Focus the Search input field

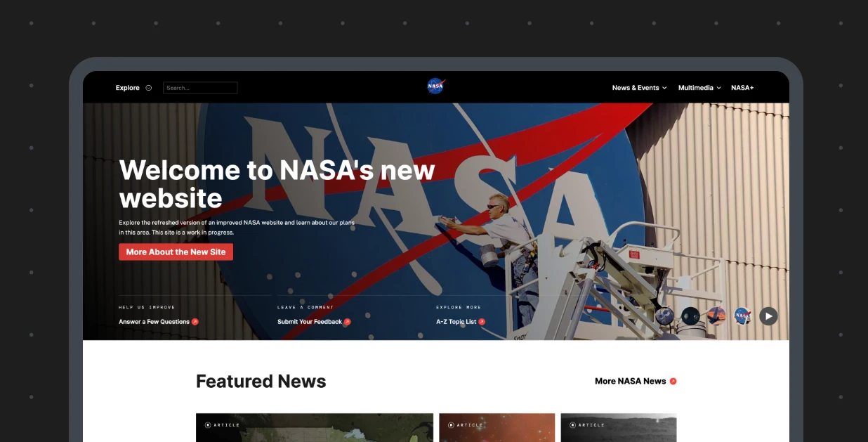(x=200, y=88)
